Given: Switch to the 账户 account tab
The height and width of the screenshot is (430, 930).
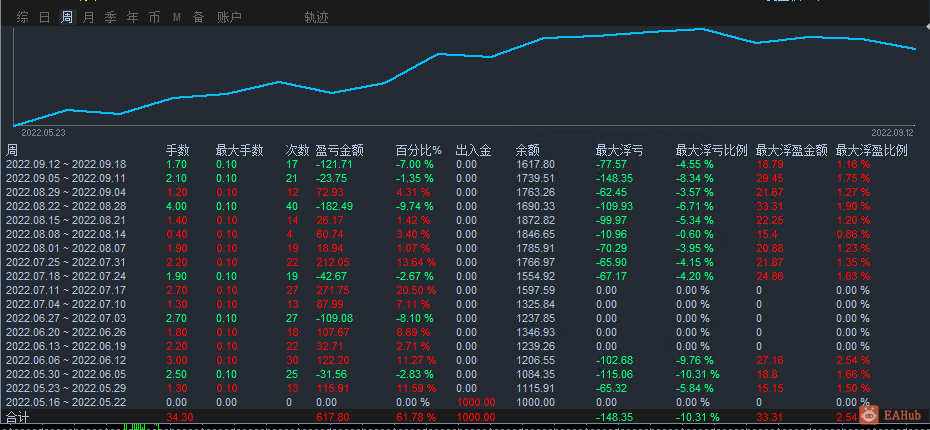Looking at the screenshot, I should 230,18.
